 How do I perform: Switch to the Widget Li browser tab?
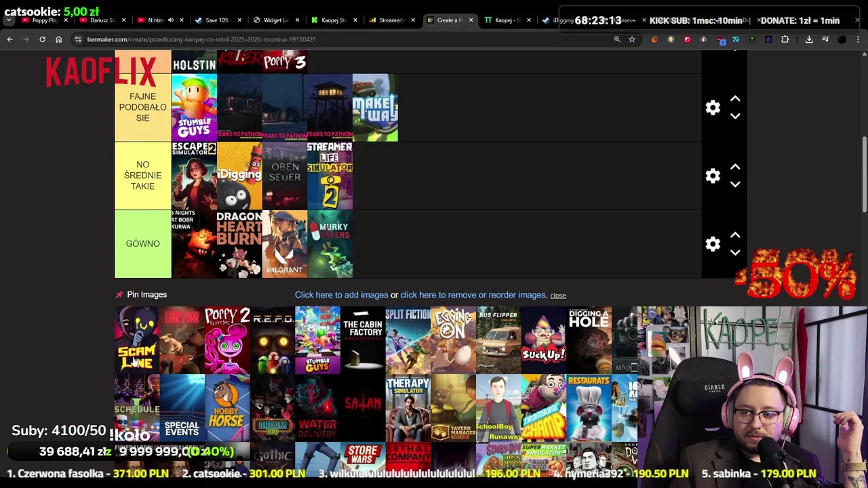click(275, 20)
